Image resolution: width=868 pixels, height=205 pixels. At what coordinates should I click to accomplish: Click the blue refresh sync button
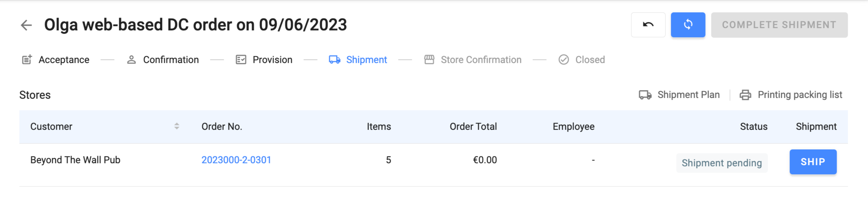point(688,25)
